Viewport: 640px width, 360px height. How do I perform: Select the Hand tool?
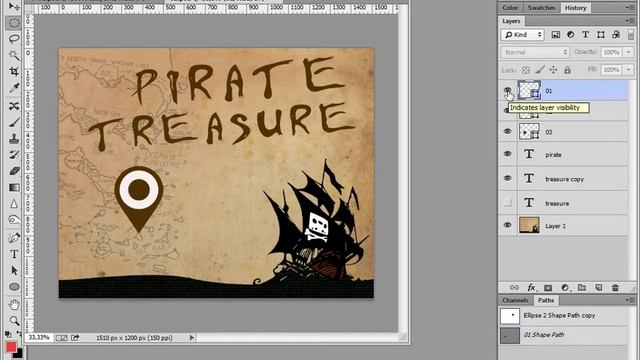pyautogui.click(x=14, y=304)
